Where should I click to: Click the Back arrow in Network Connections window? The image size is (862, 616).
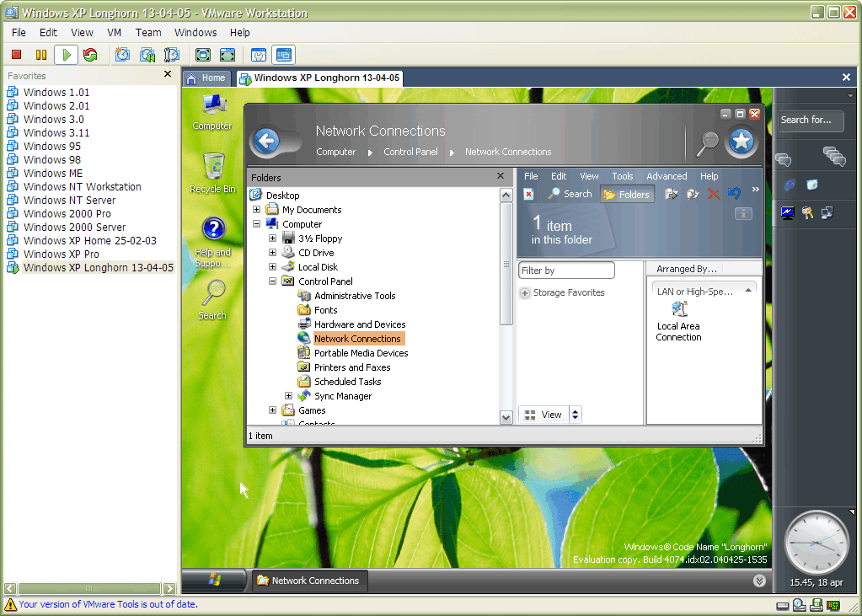point(266,142)
